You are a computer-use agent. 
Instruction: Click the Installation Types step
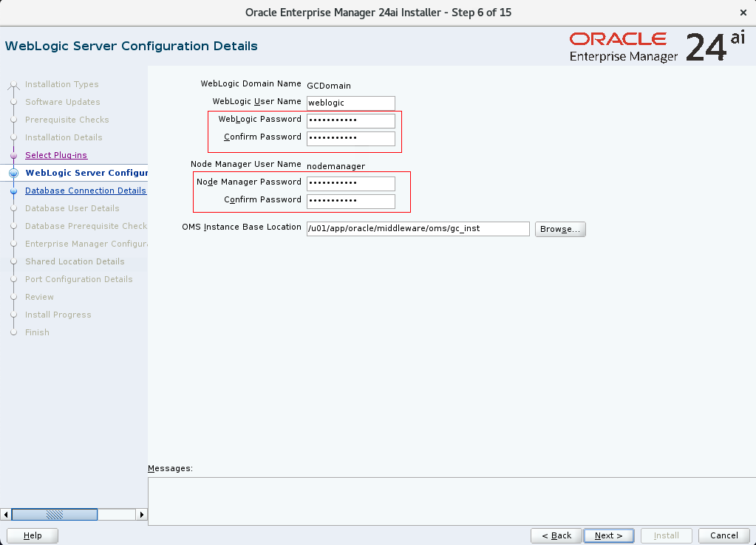click(x=62, y=84)
